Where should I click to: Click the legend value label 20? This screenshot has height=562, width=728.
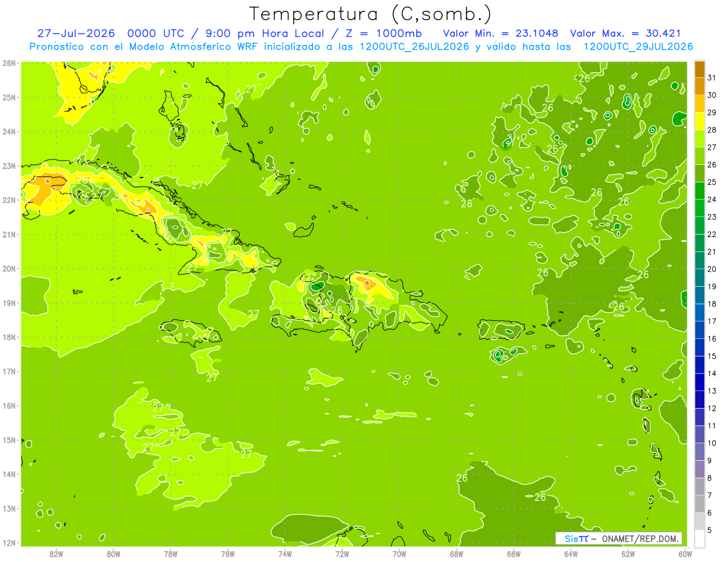(x=712, y=269)
